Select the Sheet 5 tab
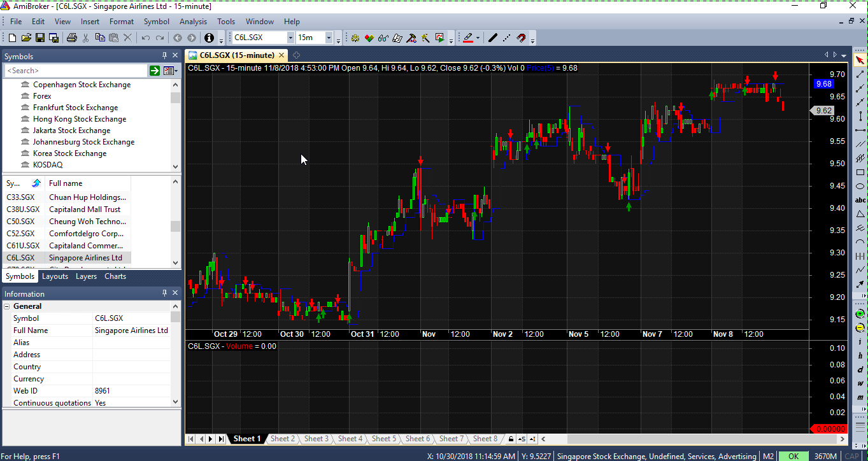The image size is (868, 461). [384, 439]
